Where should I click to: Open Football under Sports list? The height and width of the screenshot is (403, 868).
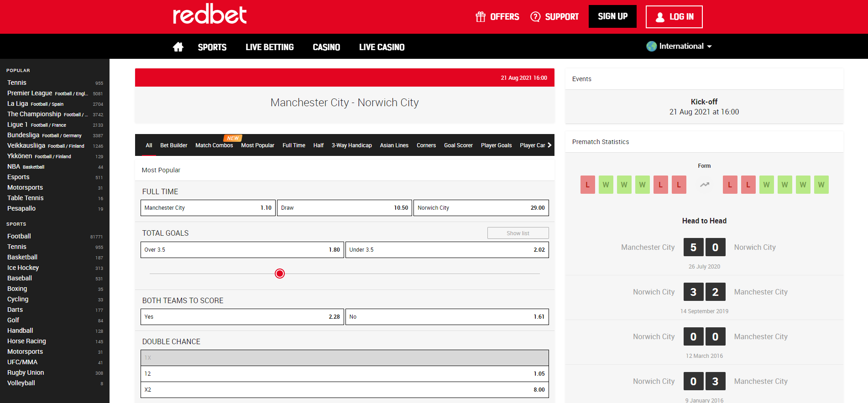55,236
